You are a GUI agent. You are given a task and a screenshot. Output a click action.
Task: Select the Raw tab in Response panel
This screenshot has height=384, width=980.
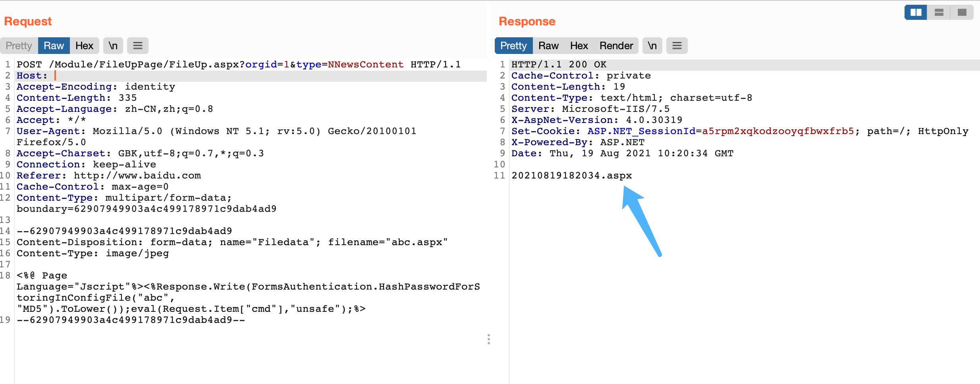click(x=548, y=46)
